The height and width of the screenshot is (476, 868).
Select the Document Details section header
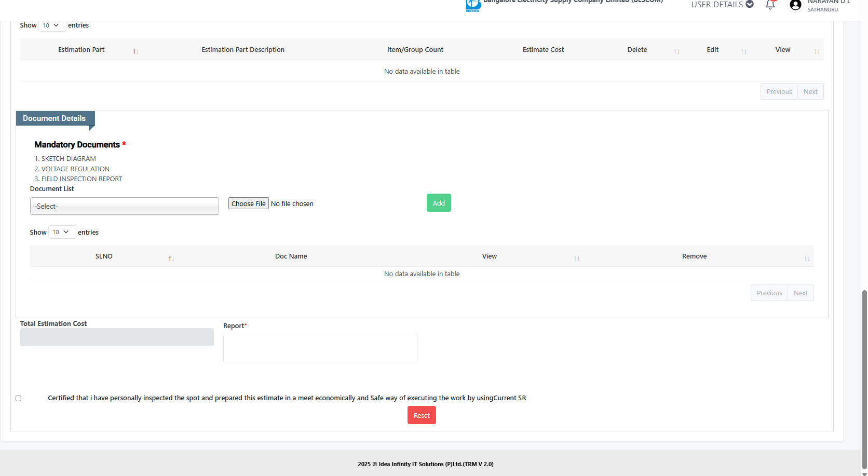click(55, 118)
